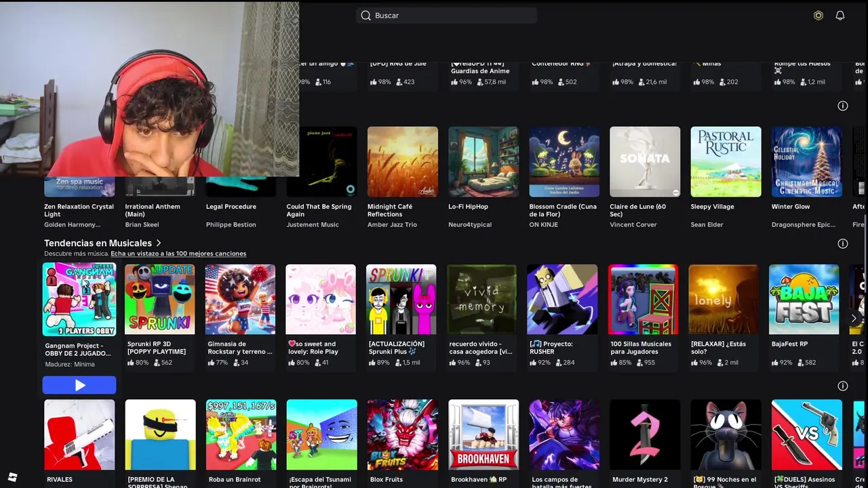Click artist name Amber Jazz Trio
Viewport: 868px width, 488px height.
tap(392, 225)
